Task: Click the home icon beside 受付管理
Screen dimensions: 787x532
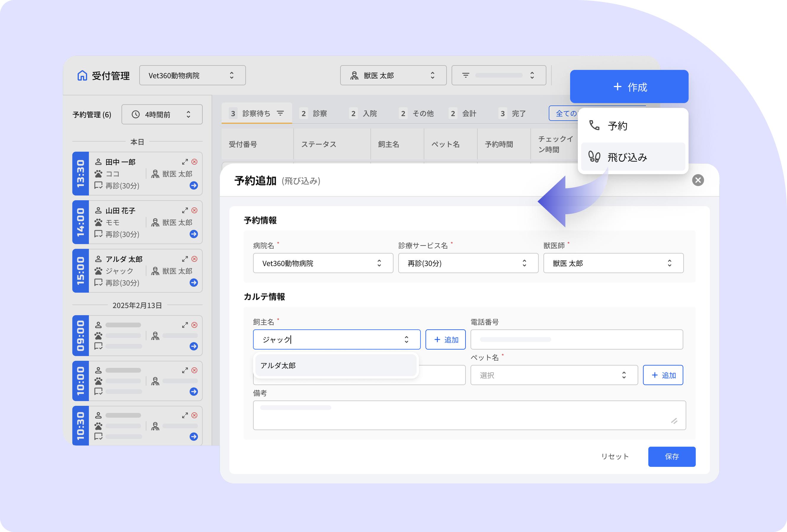Action: click(x=82, y=76)
